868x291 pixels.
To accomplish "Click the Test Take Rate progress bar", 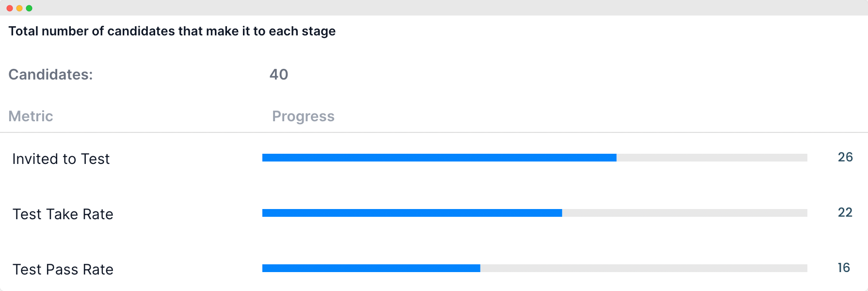I will tap(534, 213).
